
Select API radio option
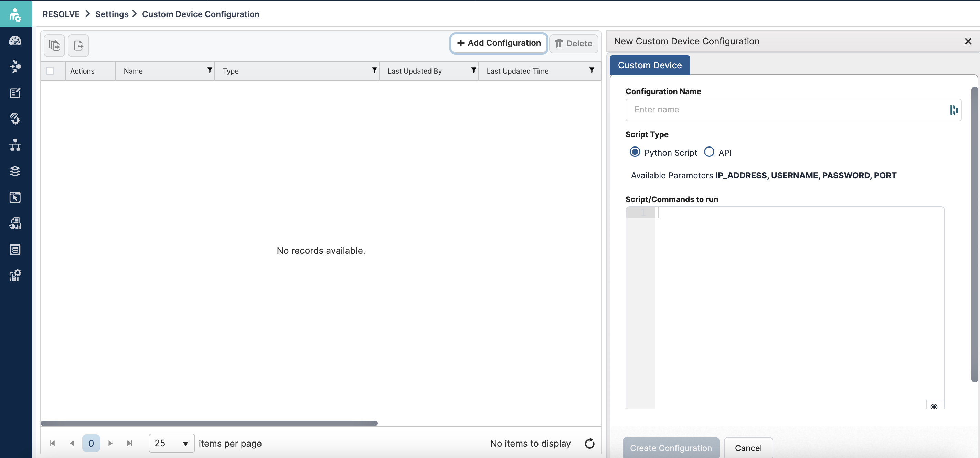click(709, 152)
